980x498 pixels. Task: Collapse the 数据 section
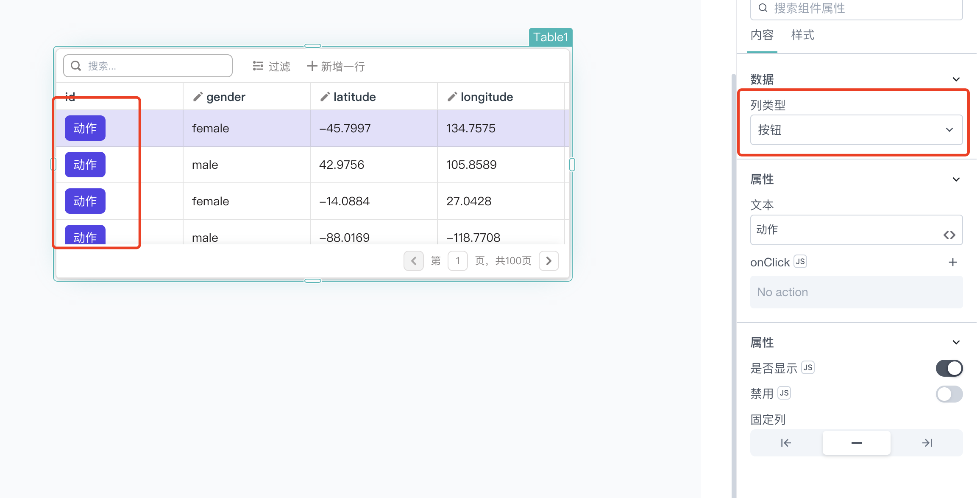click(956, 79)
